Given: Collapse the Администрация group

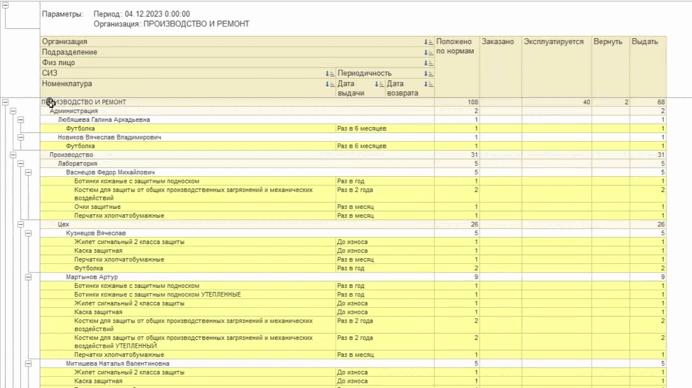Looking at the screenshot, I should pyautogui.click(x=13, y=111).
